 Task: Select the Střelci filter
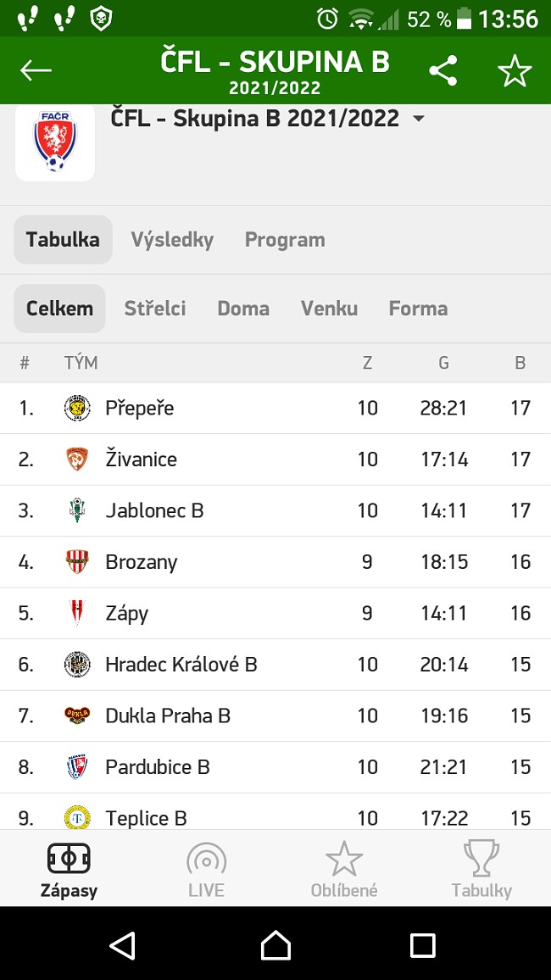(x=155, y=309)
